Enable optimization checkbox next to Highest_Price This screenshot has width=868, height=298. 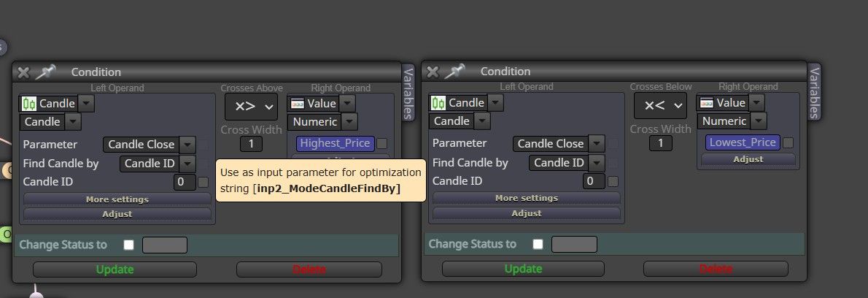[382, 143]
